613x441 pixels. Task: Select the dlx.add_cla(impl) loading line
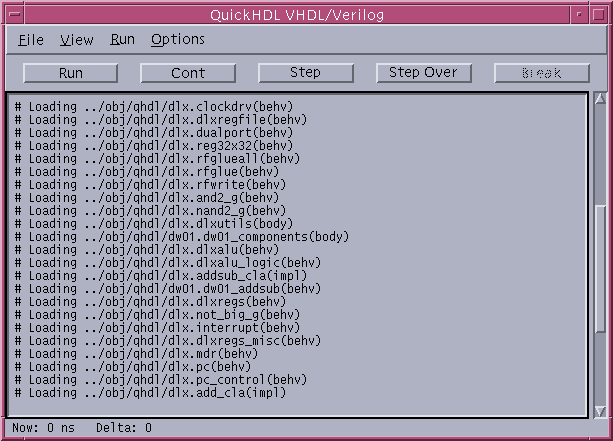(150, 393)
